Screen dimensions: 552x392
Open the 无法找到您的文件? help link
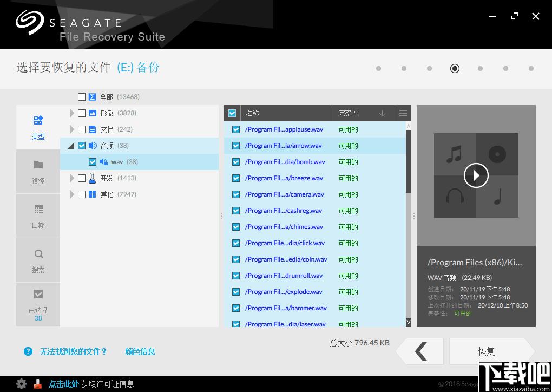(x=73, y=351)
